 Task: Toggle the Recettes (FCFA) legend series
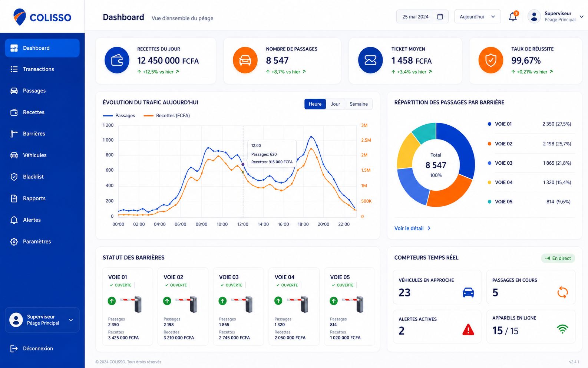[x=167, y=116]
